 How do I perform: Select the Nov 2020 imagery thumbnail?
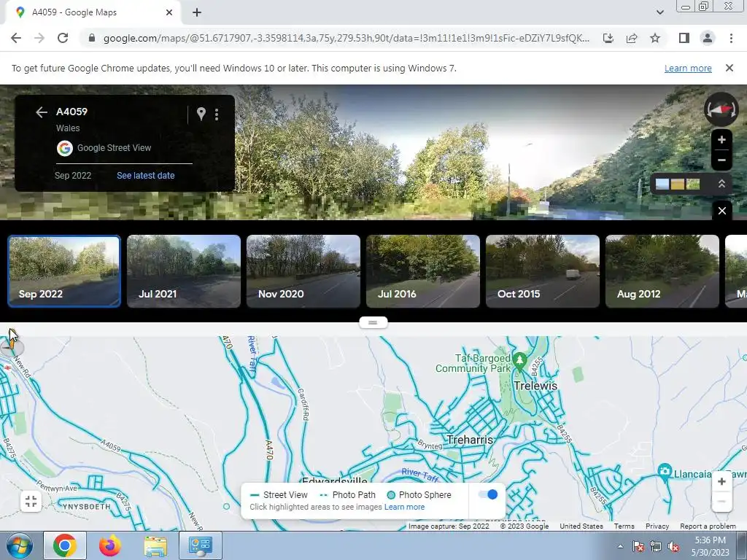coord(303,271)
